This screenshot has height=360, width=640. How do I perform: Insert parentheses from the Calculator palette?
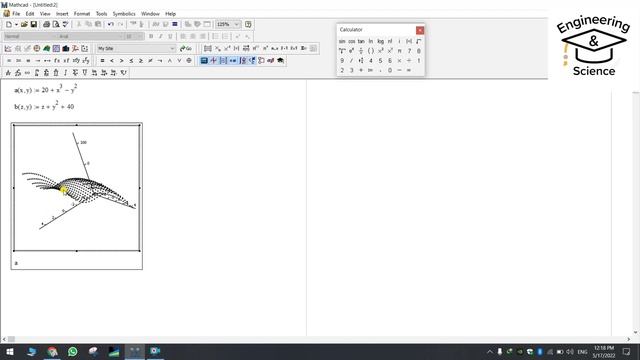371,51
